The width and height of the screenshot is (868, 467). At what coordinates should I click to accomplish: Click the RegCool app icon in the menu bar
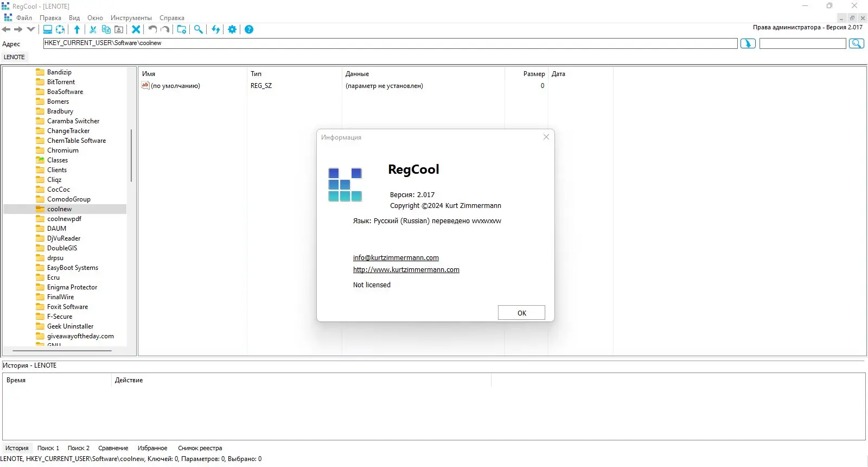(8, 18)
